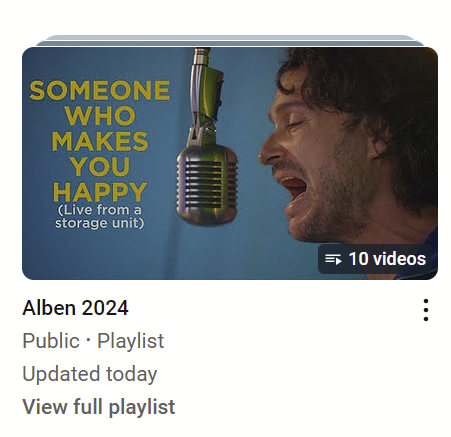Click the '10 videos' count badge
This screenshot has height=437, width=451.
click(x=375, y=259)
